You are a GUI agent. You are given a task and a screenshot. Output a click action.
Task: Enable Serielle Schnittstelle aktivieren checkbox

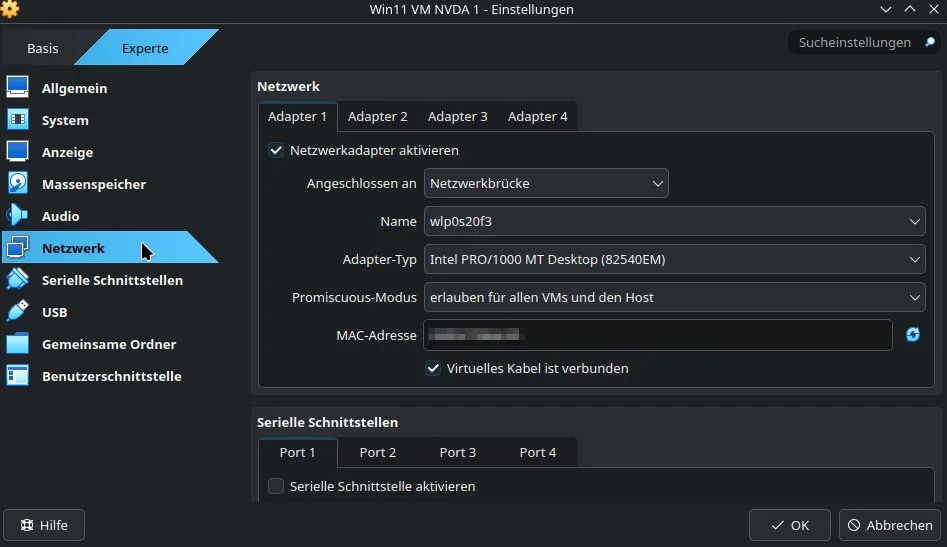(x=276, y=486)
